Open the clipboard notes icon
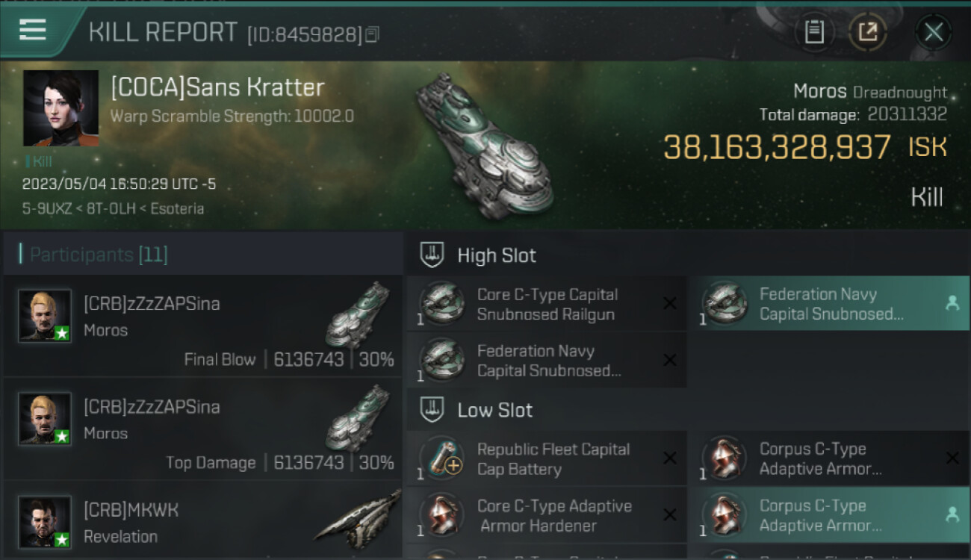Screen dimensions: 971x560 [x=813, y=32]
